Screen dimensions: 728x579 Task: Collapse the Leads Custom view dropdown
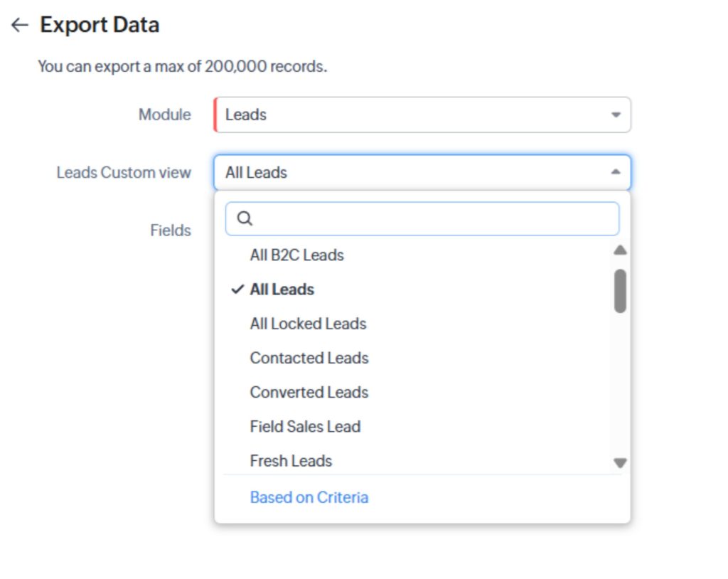point(422,172)
